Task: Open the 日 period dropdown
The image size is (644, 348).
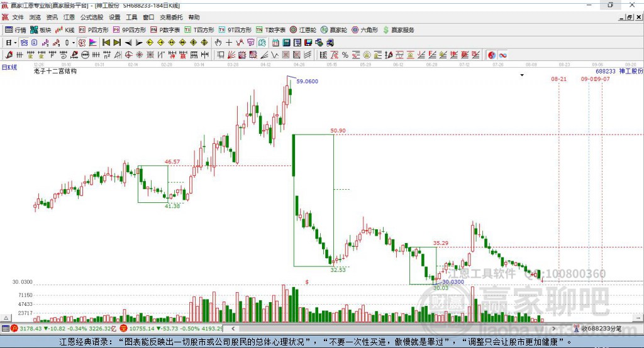Action: point(11,43)
